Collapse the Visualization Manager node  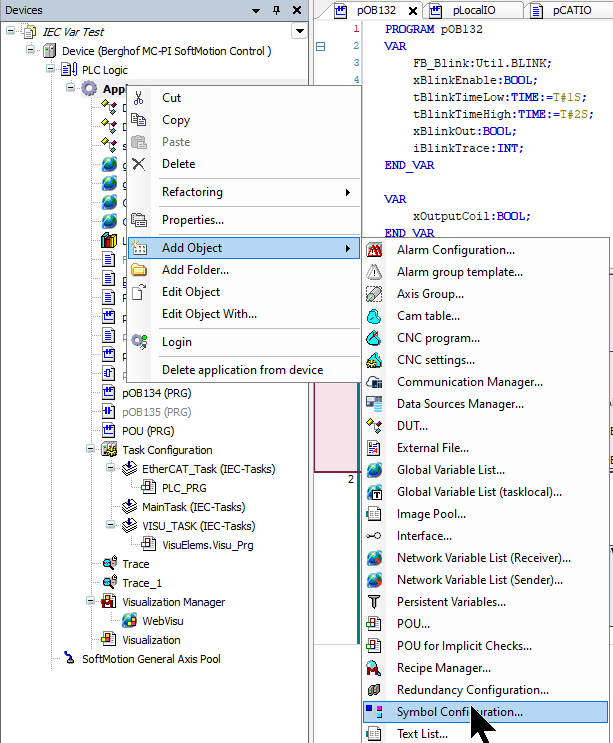click(90, 600)
